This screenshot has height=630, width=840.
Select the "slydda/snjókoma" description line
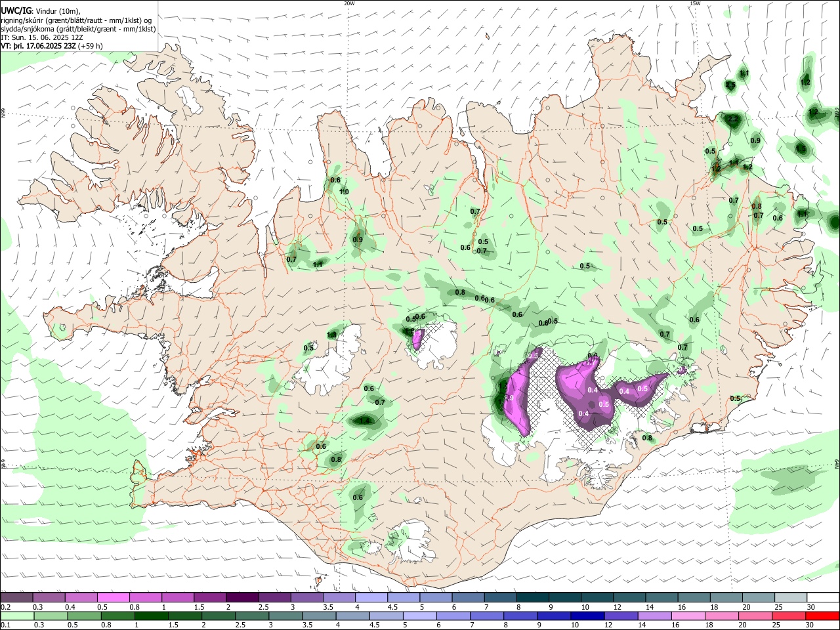(78, 29)
